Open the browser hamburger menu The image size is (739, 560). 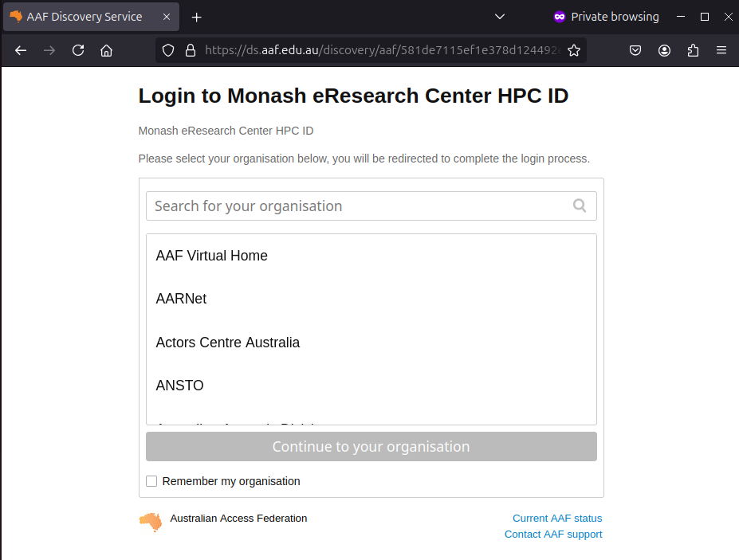click(x=721, y=49)
